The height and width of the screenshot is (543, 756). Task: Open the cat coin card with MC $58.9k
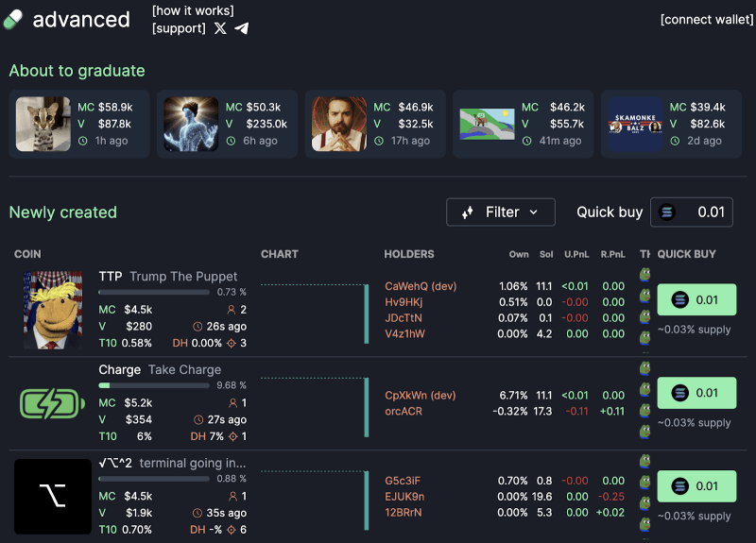coord(79,124)
